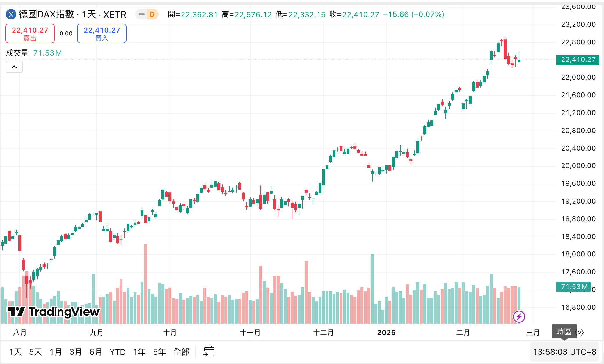
Task: Click the blue 買入 buy button
Action: (102, 33)
